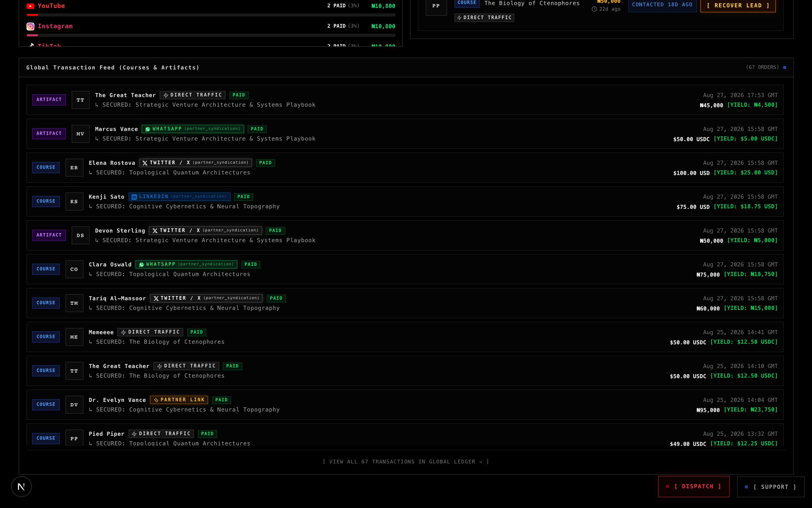Click the partner link icon in Dr. Evelyn Vance's row
The image size is (812, 508).
pyautogui.click(x=156, y=400)
